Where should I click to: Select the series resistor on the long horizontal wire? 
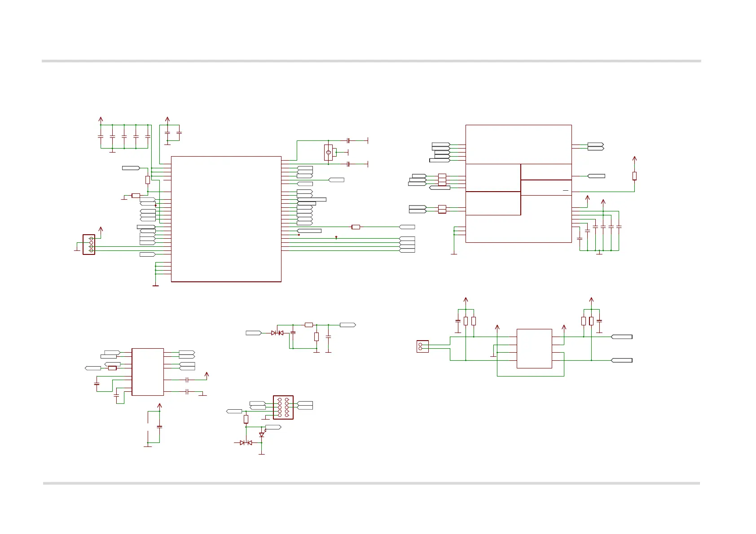[x=356, y=227]
